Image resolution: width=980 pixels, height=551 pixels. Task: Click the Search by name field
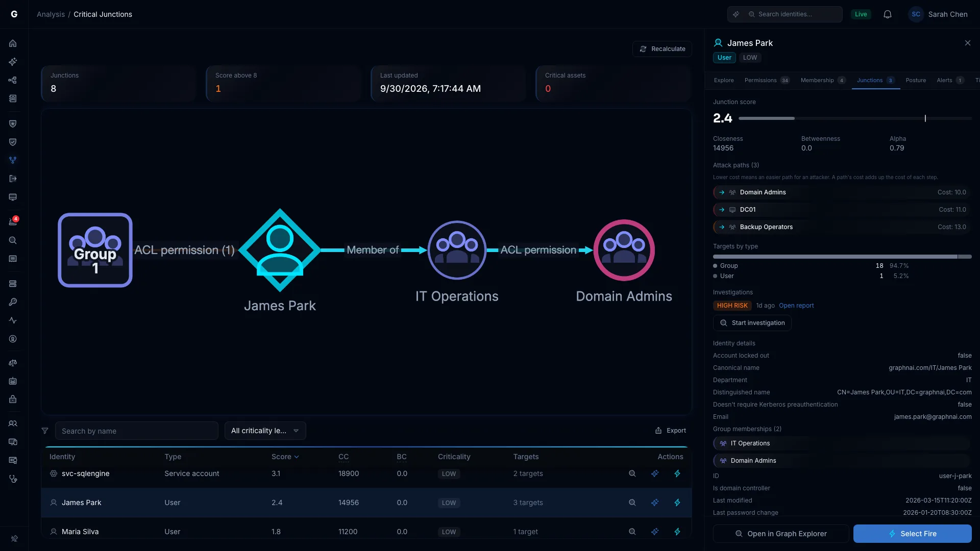[x=137, y=431]
